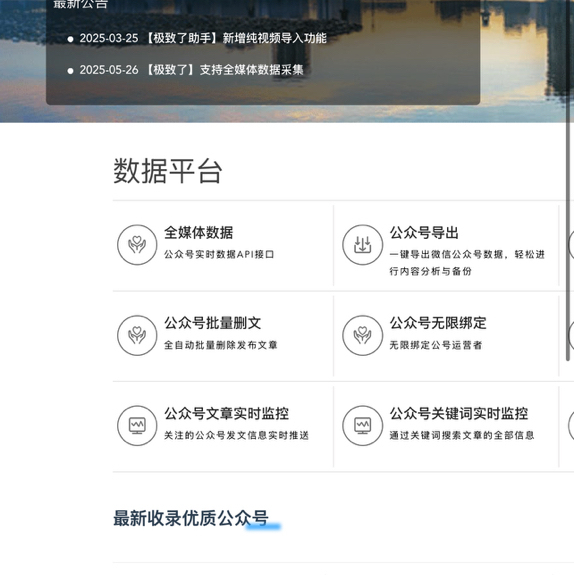Open 公众号关键词实时监控 title
Viewport: 574px width, 575px height.
tap(459, 413)
